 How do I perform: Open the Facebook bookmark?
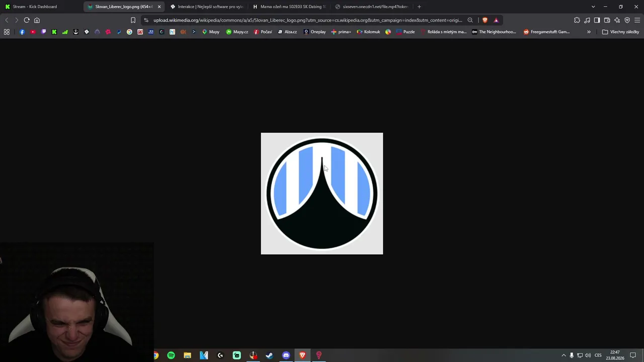(x=22, y=32)
